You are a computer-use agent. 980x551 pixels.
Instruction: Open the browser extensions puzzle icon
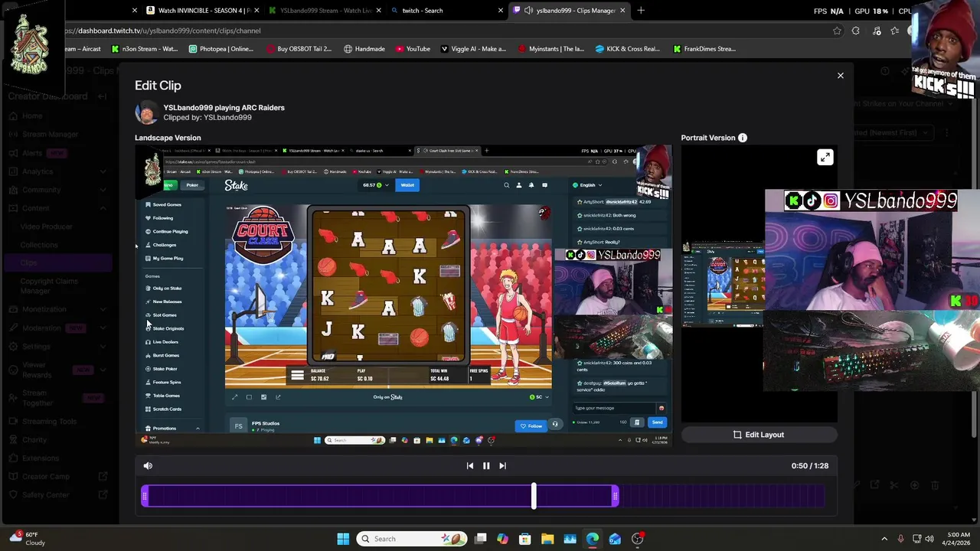point(855,31)
